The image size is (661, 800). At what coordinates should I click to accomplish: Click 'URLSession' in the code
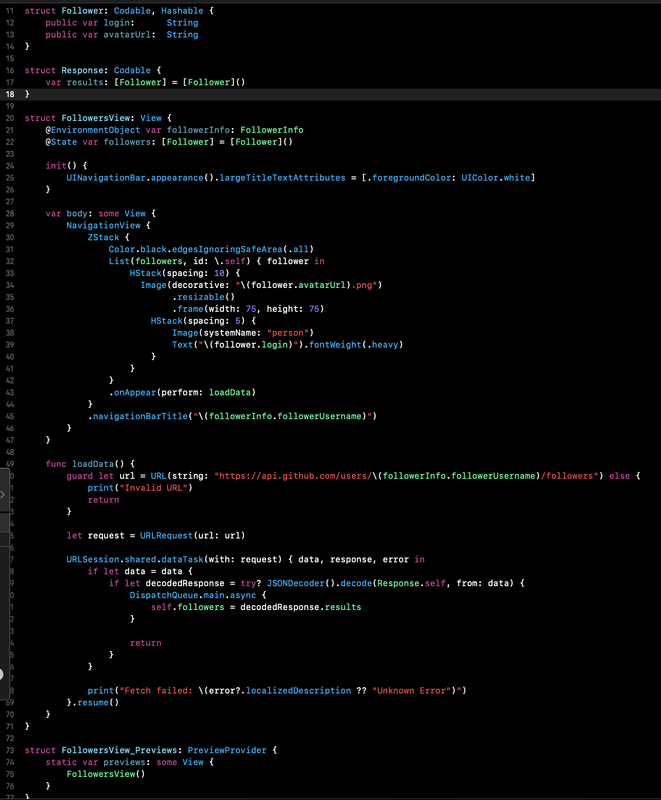point(93,560)
